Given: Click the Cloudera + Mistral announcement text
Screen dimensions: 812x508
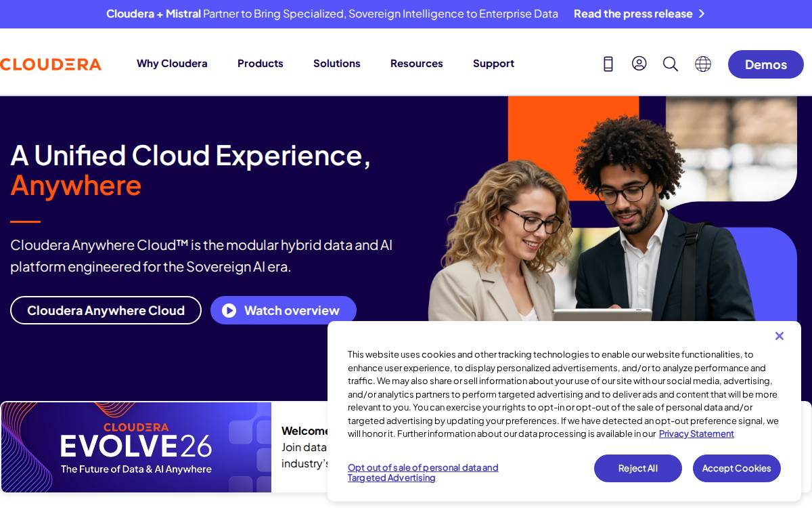Looking at the screenshot, I should 332,14.
